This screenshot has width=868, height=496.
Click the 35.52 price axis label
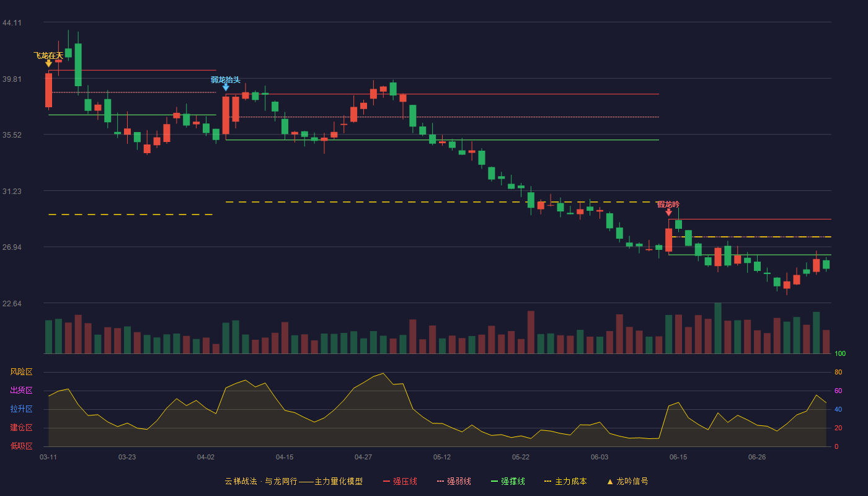click(x=12, y=135)
